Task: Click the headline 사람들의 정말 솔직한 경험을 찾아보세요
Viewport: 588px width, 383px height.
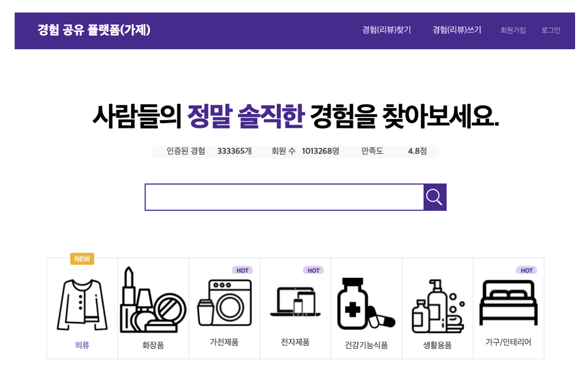Action: pos(296,116)
